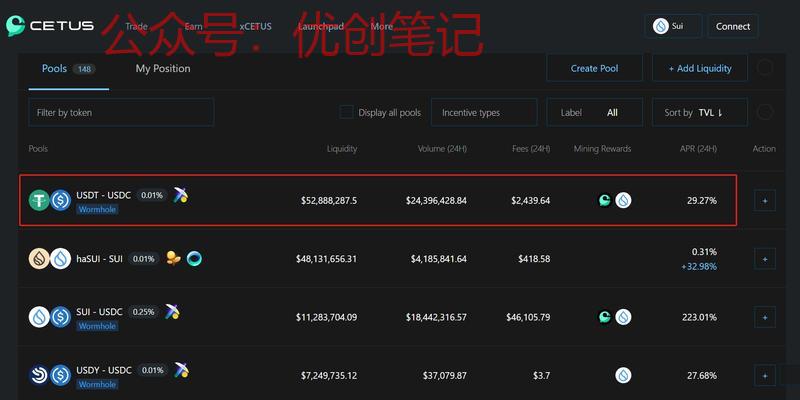Click the USDY token icon
This screenshot has width=800, height=400.
click(39, 376)
